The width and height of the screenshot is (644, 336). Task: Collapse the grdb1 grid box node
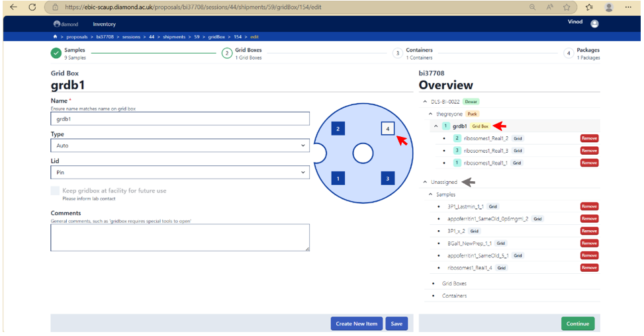(436, 126)
